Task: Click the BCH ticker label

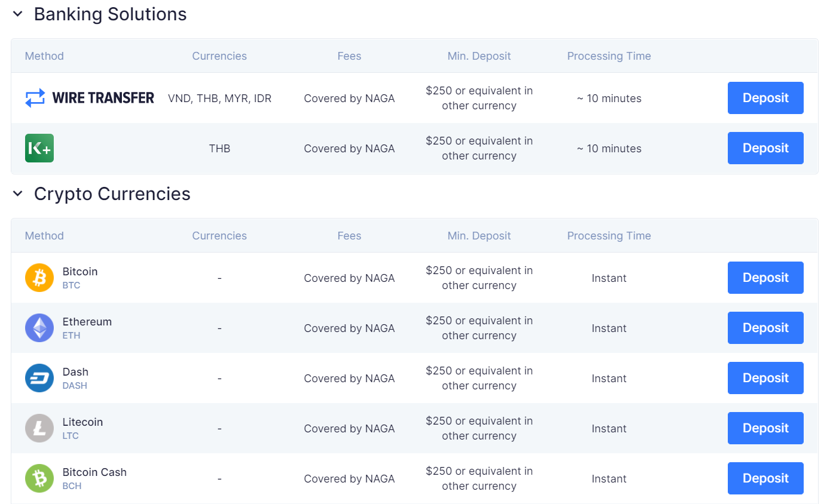Action: pyautogui.click(x=72, y=486)
